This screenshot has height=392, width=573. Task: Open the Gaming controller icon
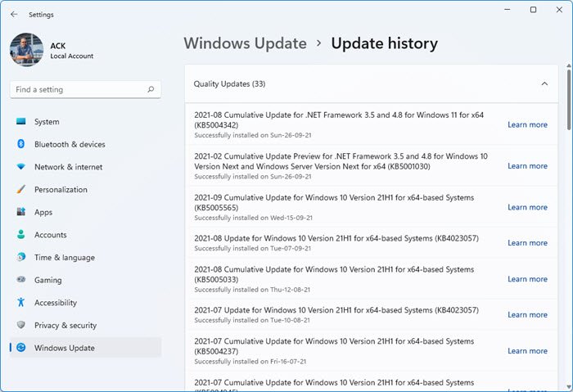tap(21, 280)
